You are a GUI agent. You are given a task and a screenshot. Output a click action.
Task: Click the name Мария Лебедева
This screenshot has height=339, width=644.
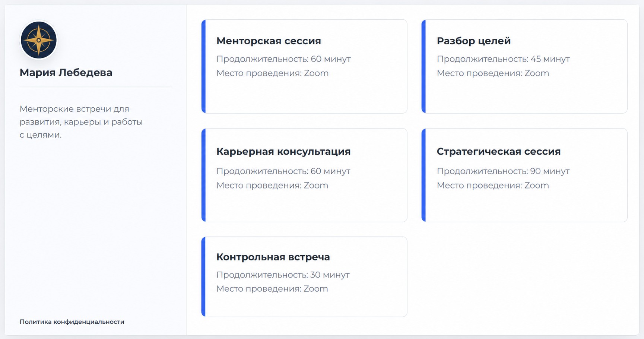pyautogui.click(x=66, y=72)
